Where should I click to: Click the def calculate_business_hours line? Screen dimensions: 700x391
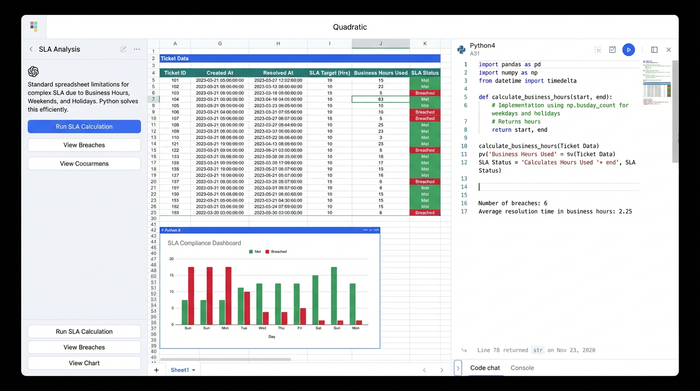coord(546,97)
